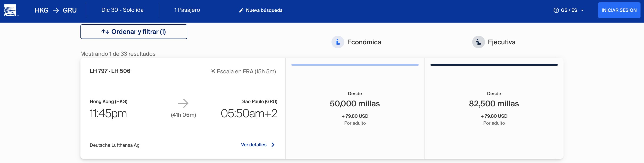This screenshot has width=644, height=163.
Task: Click the 1 Pasajero passenger selector
Action: click(187, 10)
